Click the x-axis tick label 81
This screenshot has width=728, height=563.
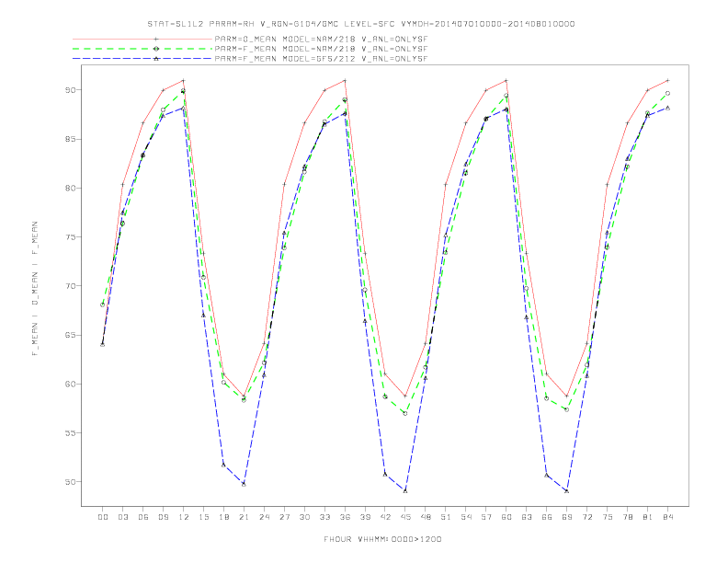tap(648, 517)
